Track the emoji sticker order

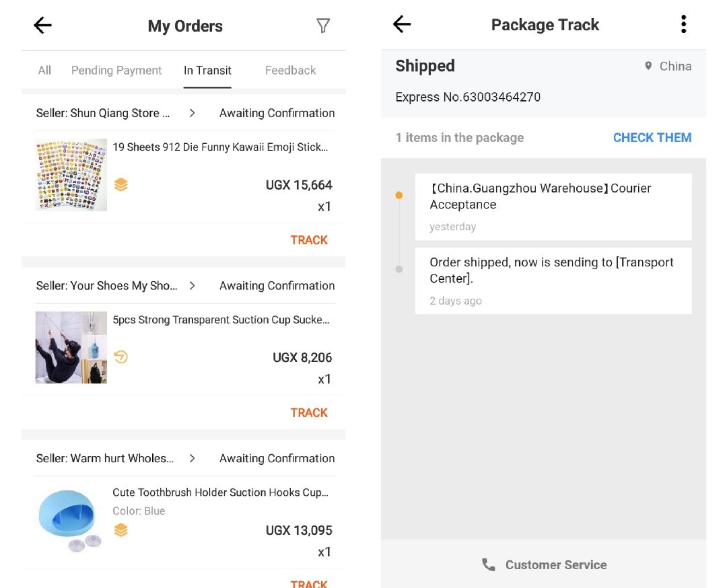[x=309, y=240]
